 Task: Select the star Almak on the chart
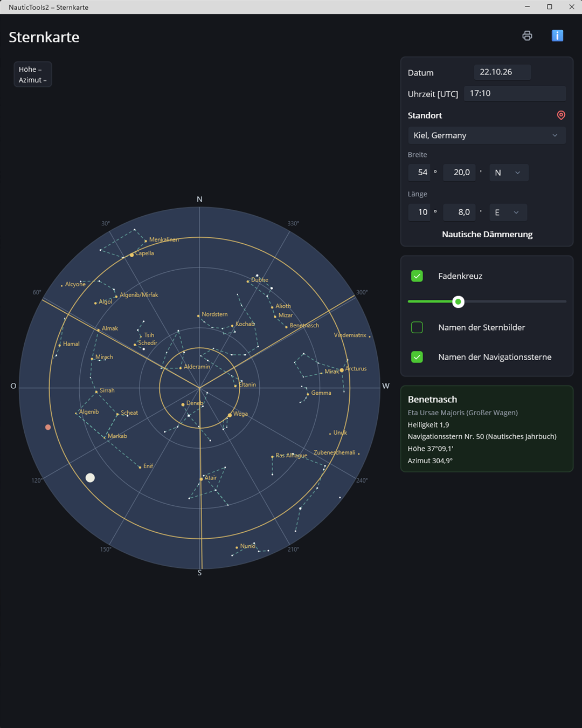coord(99,329)
